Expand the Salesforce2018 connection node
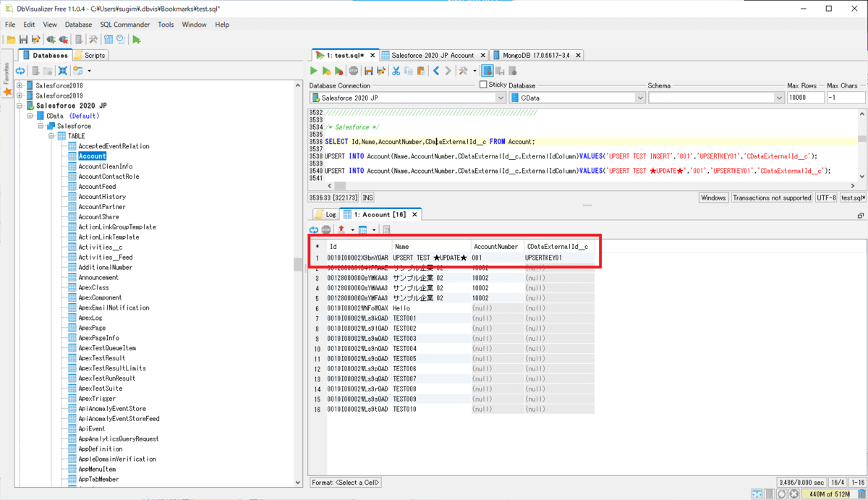Image resolution: width=868 pixels, height=500 pixels. click(x=20, y=85)
